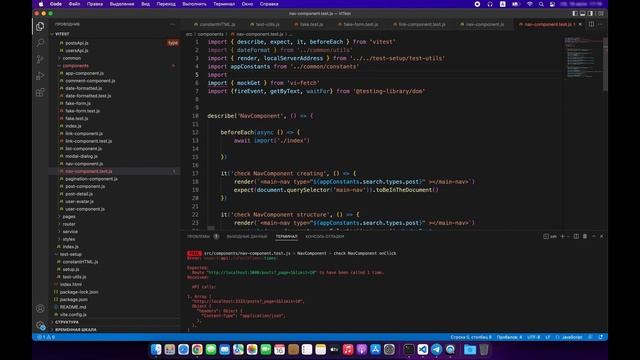Open Trash from the Dock
Screen dimensions: 640x360
484,349
